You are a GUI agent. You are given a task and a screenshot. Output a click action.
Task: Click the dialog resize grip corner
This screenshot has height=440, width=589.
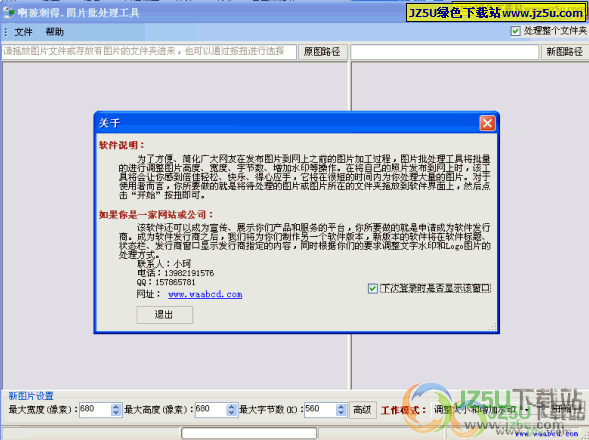click(493, 327)
